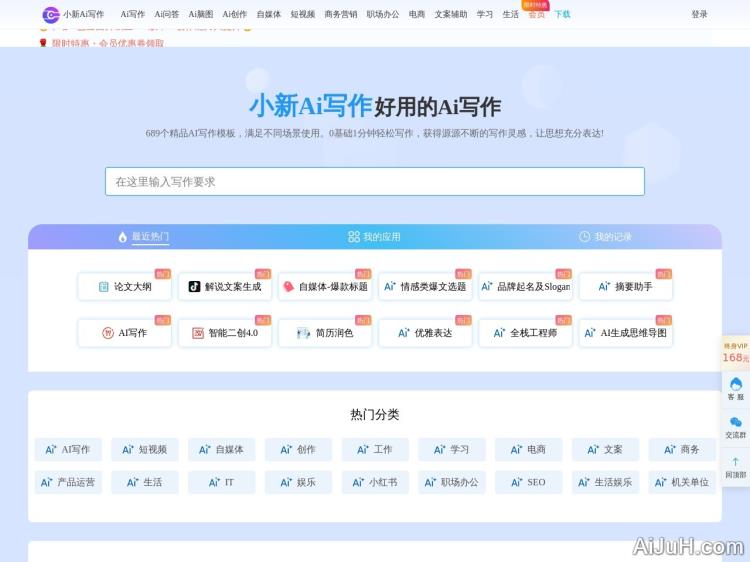Click 回顶部 back-to-top arrow
Image resolution: width=750 pixels, height=562 pixels.
tap(736, 467)
